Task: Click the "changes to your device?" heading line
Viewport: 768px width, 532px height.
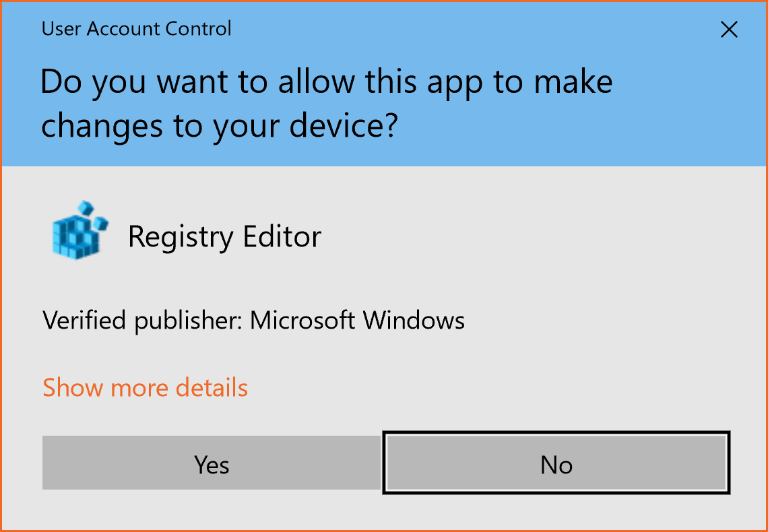Action: (x=218, y=127)
